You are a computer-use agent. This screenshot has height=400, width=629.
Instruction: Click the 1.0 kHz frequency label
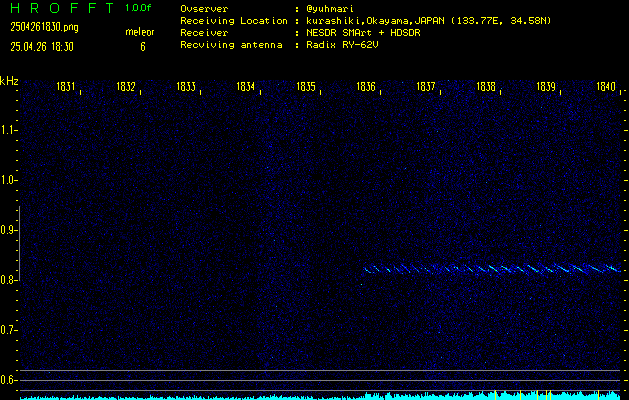[x=7, y=180]
